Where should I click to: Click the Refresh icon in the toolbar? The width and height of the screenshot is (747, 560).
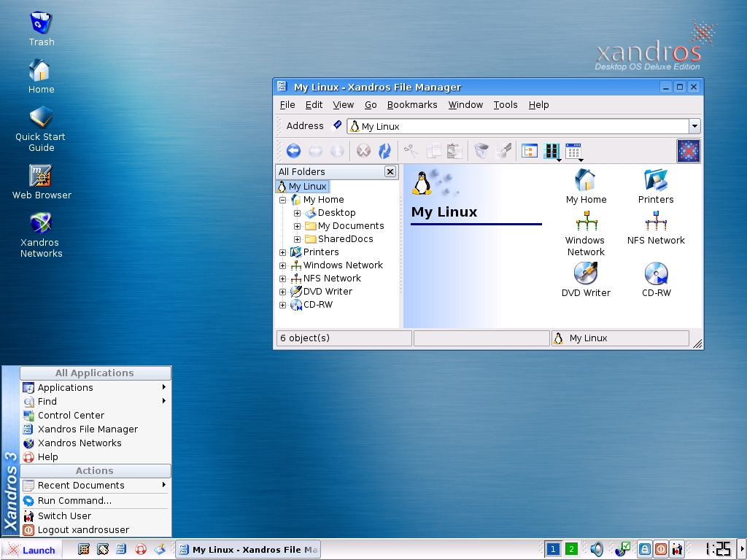(384, 151)
